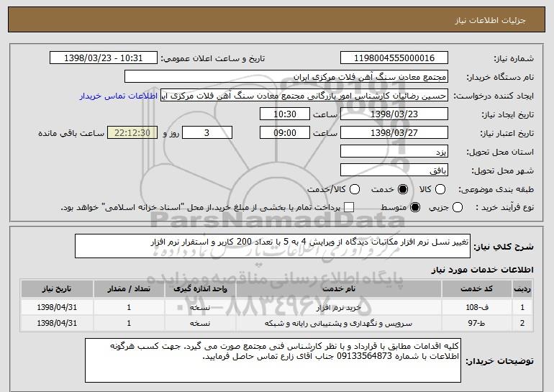554x392 pixels.
Task: Click the delivery city field بافق
Action: [394, 170]
